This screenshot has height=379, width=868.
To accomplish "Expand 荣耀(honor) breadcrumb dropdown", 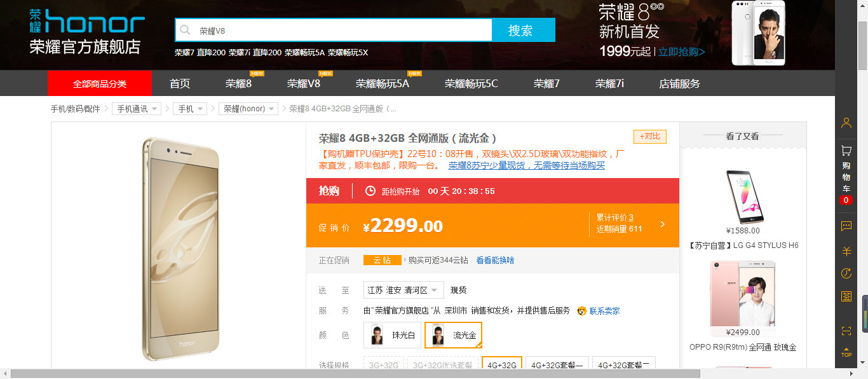I will 248,109.
